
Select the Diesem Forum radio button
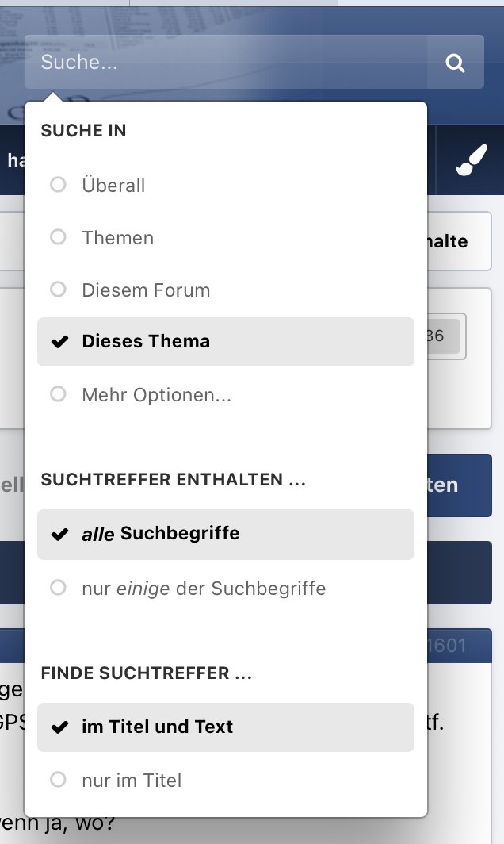58,290
